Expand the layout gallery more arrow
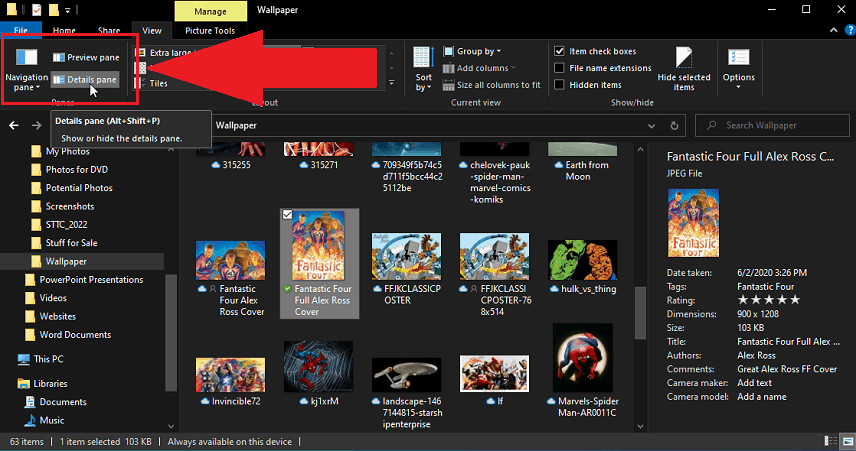856x451 pixels. [391, 83]
